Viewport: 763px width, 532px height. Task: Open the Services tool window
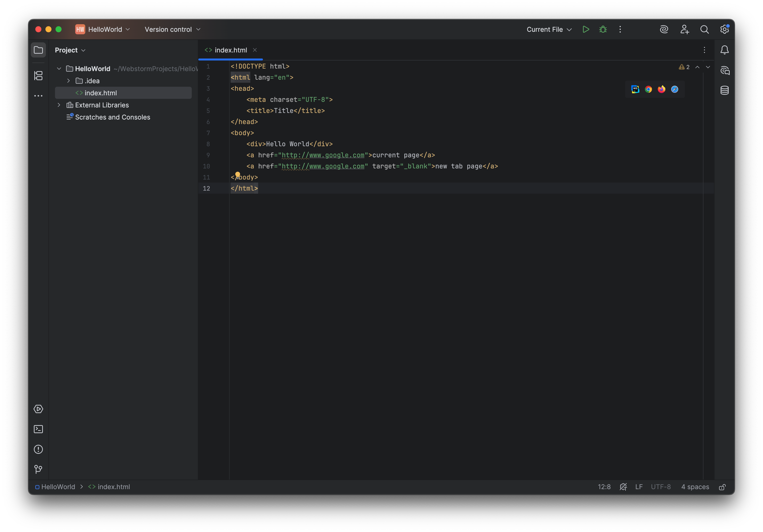(x=38, y=409)
